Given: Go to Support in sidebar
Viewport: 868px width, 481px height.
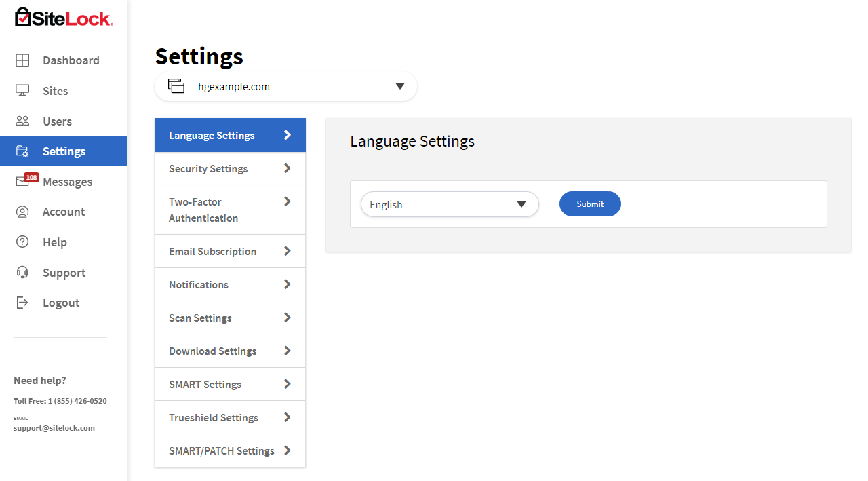Looking at the screenshot, I should click(64, 273).
